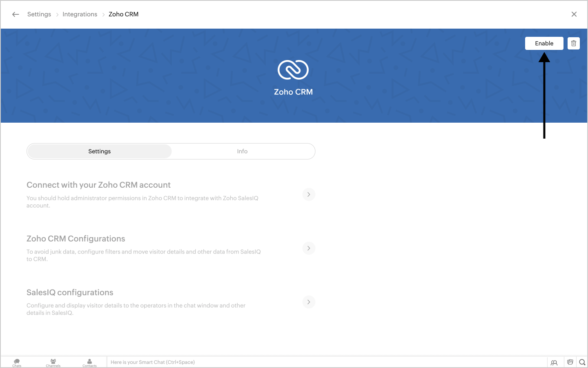Expand Zoho CRM Configurations chevron
This screenshot has width=588, height=368.
tap(309, 248)
